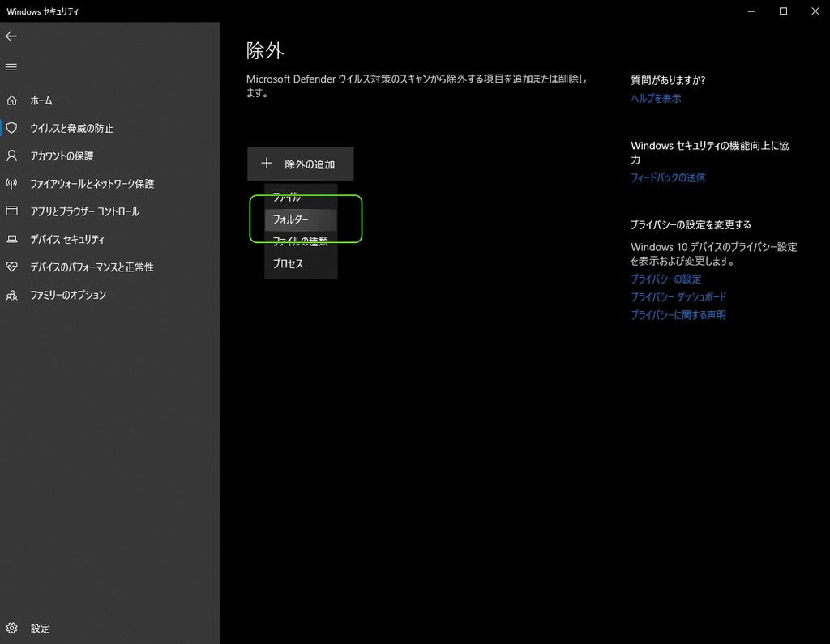Viewport: 830px width, 644px height.
Task: Click the フィードバックの送信 link
Action: [x=668, y=177]
